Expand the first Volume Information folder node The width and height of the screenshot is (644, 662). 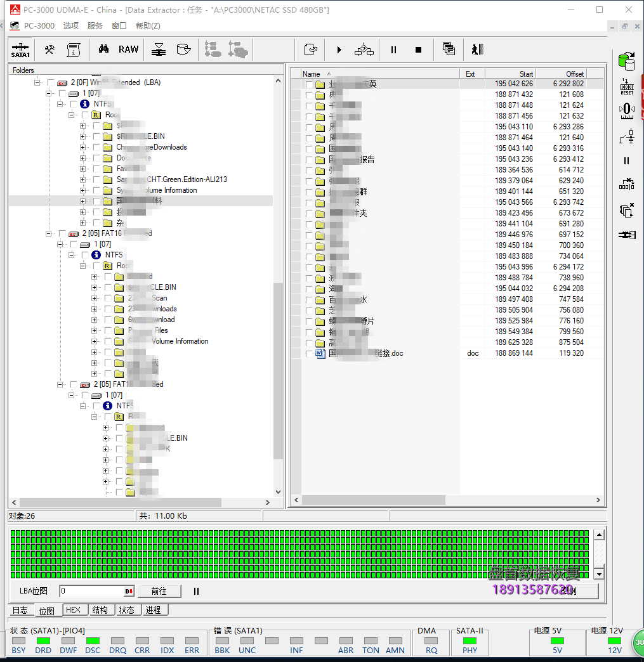(83, 190)
